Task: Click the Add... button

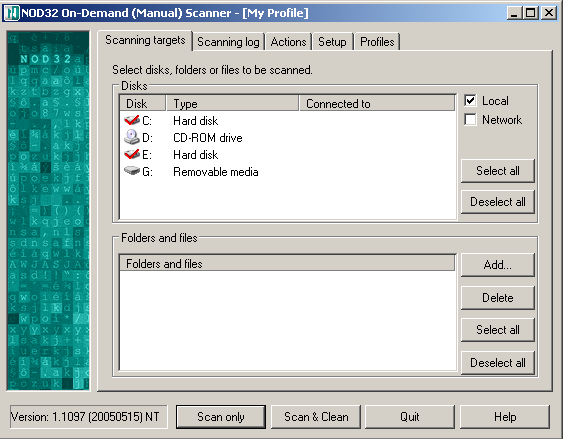Action: (498, 265)
